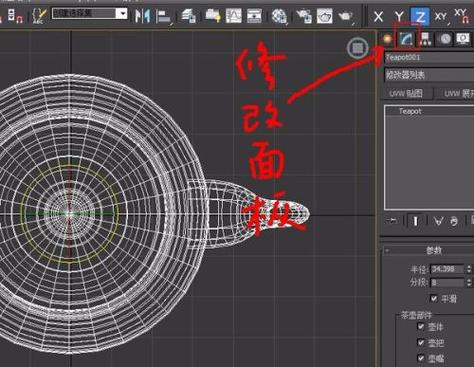
Task: Toggle the 平滑 smooth checkbox
Action: click(x=434, y=298)
